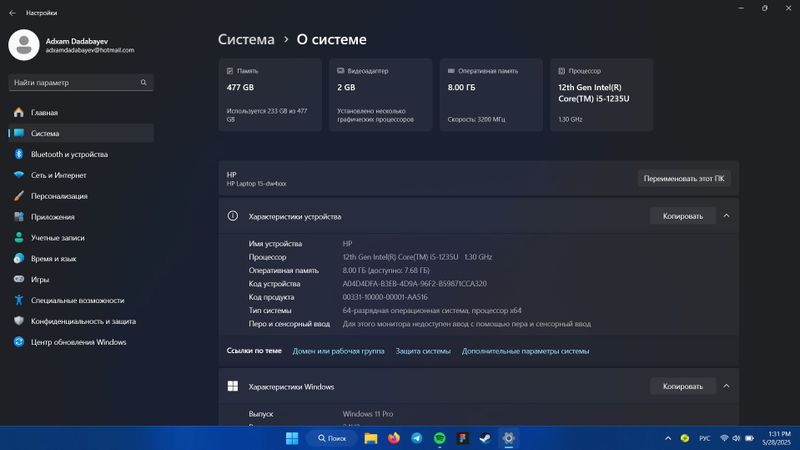Open Дополнительные параметры системы link
The height and width of the screenshot is (450, 800).
526,351
